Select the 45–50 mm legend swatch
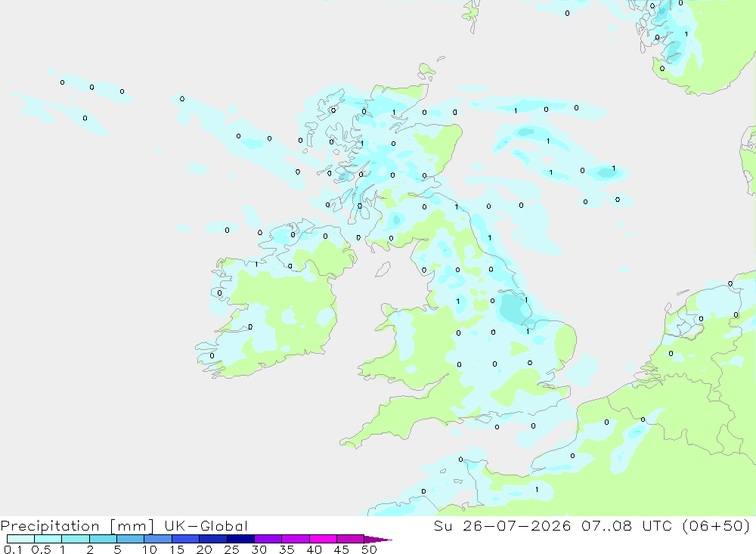756x554 pixels. [351, 539]
